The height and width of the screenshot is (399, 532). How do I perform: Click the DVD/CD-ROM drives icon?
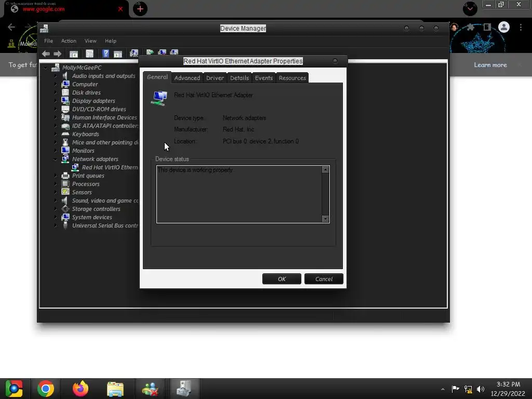[x=65, y=109]
